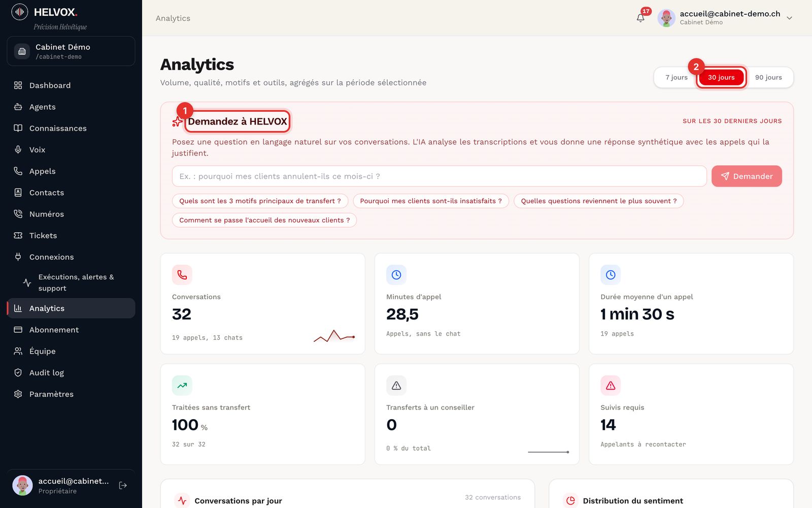Click the Conversations sparkline chart
This screenshot has width=812, height=508.
point(334,336)
